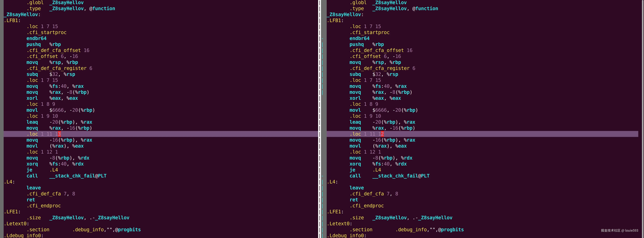Click '@function' keyword in right pane
The width and height of the screenshot is (644, 238).
click(425, 8)
